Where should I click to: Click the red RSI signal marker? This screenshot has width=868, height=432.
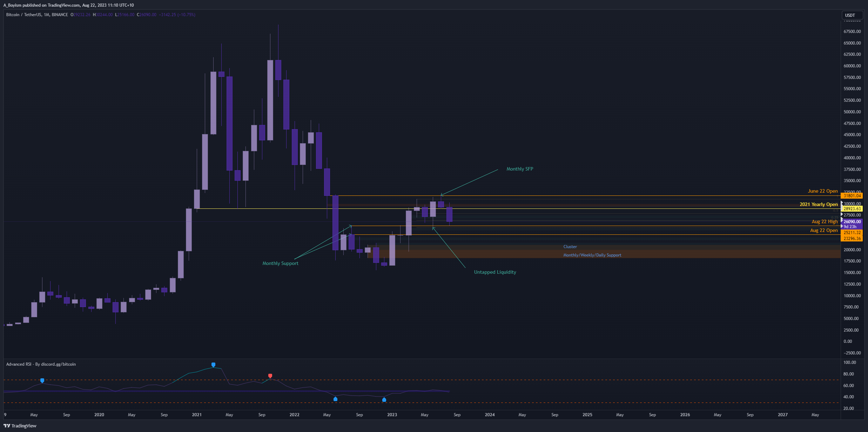click(270, 376)
